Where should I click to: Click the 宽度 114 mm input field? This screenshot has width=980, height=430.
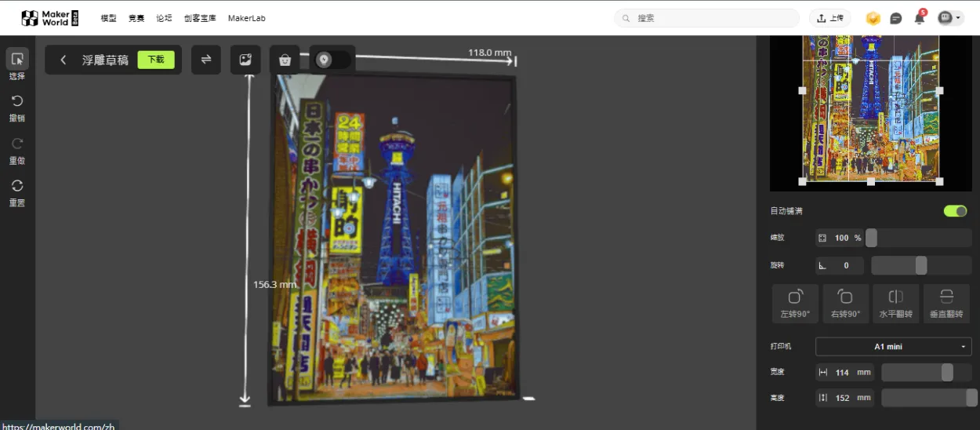845,372
